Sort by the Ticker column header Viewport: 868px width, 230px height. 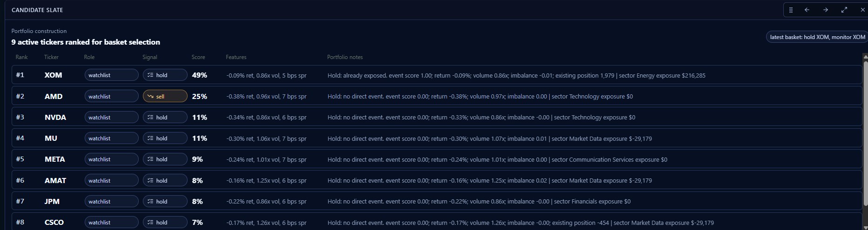click(51, 57)
